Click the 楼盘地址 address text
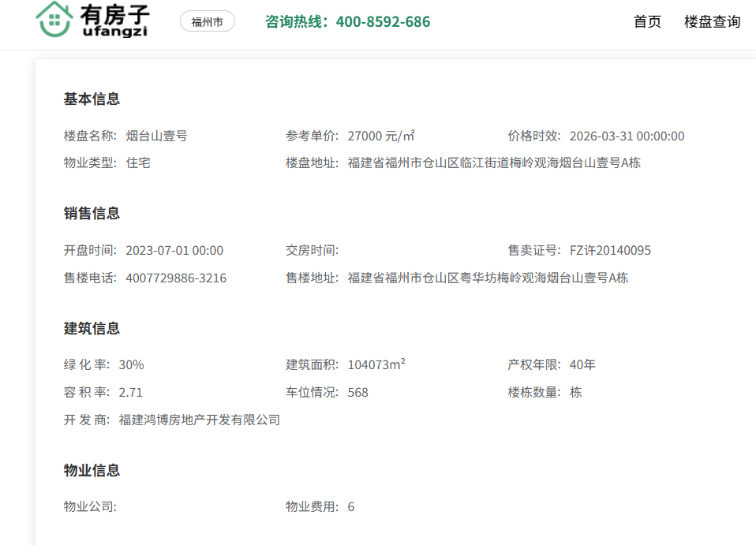 (493, 163)
